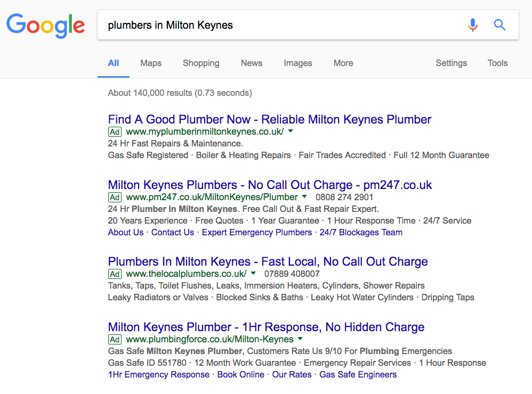This screenshot has width=532, height=394.
Task: Follow the Expert Emergency Plumbers sitelink
Action: point(256,232)
